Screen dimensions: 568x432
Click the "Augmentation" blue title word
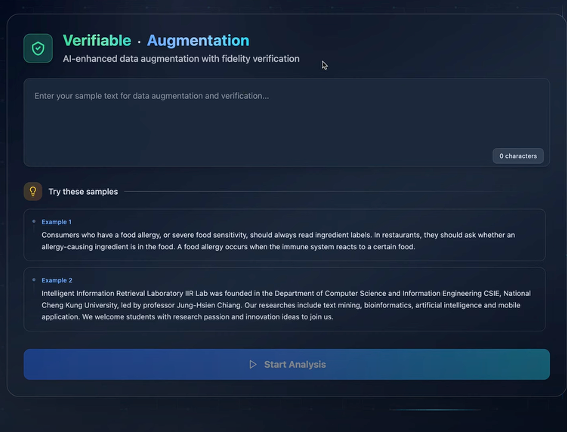pyautogui.click(x=198, y=41)
